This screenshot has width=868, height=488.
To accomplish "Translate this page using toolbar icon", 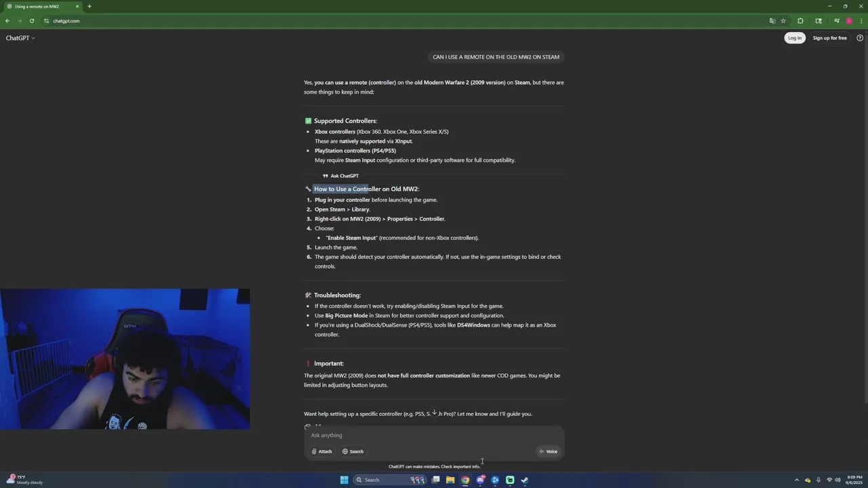I will 772,21.
